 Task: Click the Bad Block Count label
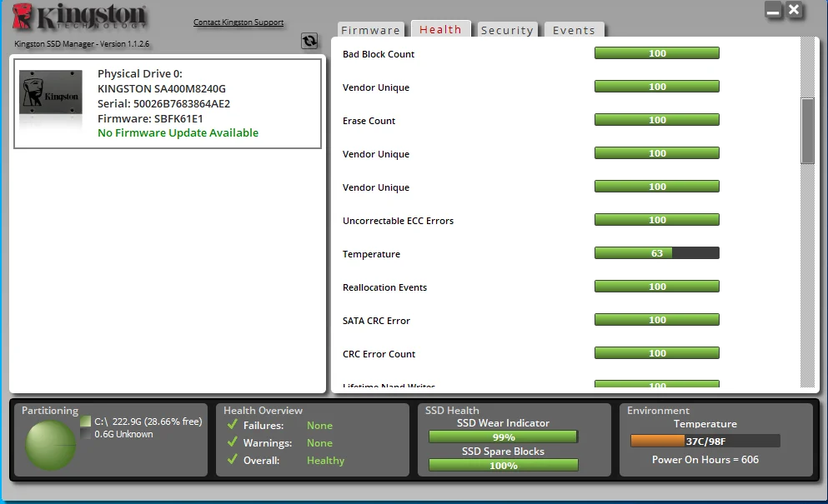tap(378, 54)
